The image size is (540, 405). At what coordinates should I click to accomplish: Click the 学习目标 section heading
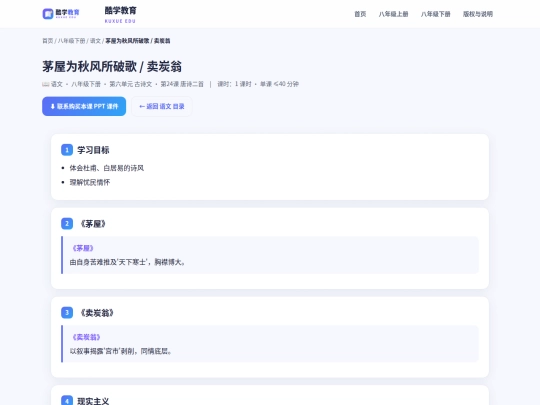(x=93, y=150)
